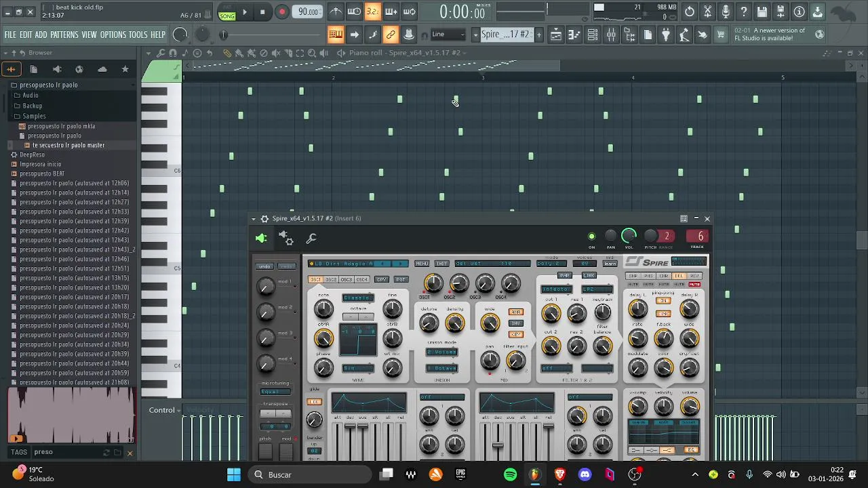868x488 pixels.
Task: Adjust the Spire wrapper VOL knob
Action: [629, 236]
